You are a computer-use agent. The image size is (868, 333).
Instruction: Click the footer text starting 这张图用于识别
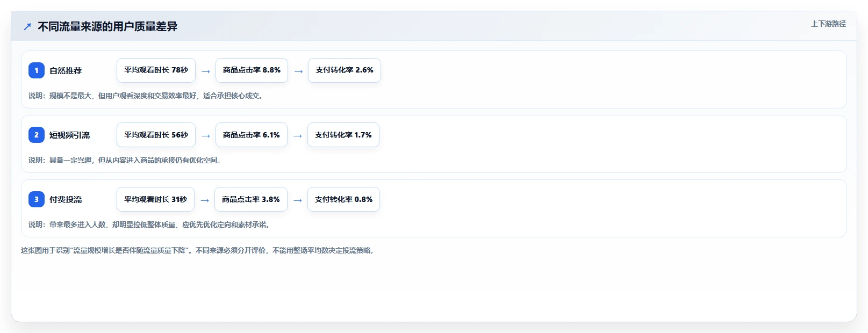click(x=198, y=250)
